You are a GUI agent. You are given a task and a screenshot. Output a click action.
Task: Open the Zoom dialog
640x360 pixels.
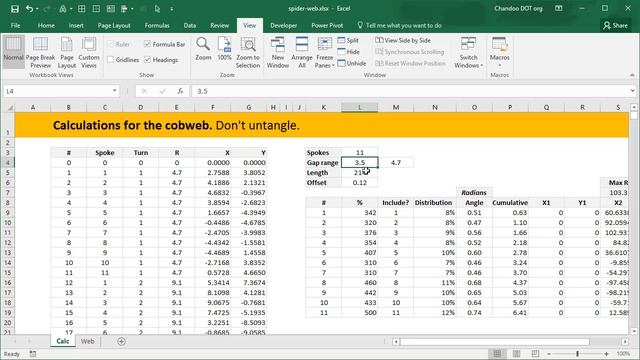point(203,49)
